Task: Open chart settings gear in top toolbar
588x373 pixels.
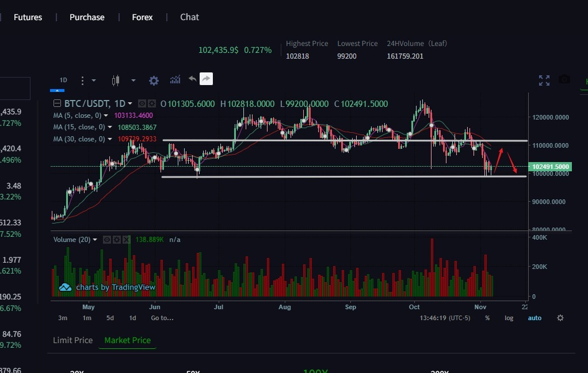Action: click(x=154, y=80)
